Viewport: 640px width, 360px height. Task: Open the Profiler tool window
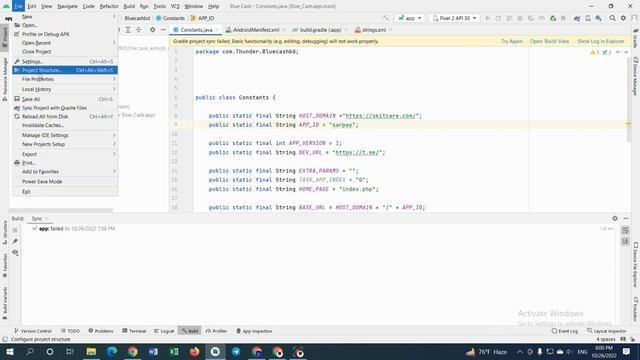click(x=216, y=331)
